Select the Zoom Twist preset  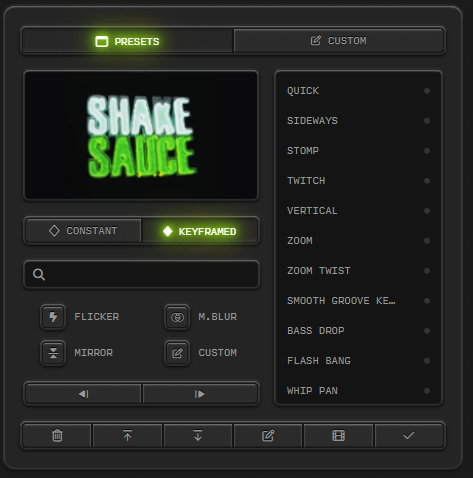click(x=358, y=271)
